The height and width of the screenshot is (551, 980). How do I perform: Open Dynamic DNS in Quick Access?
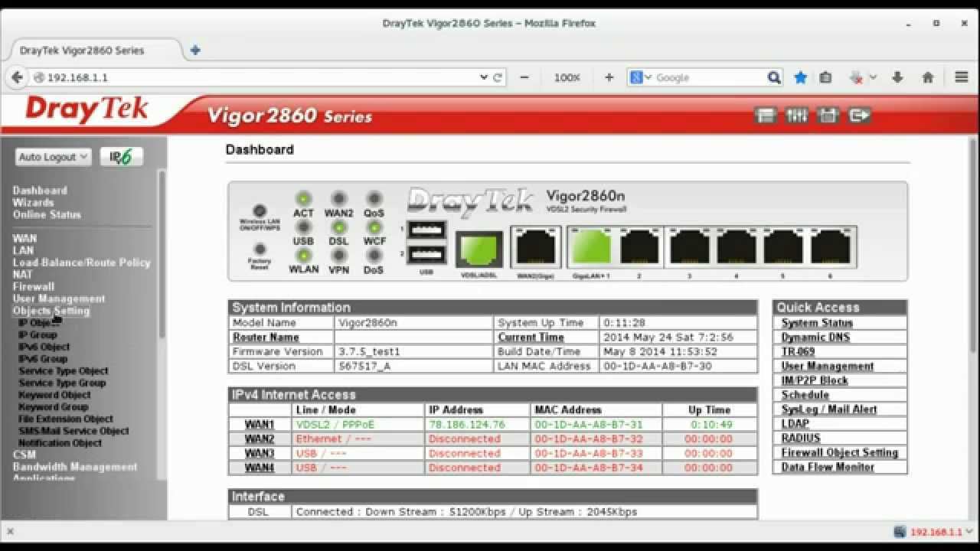tap(815, 337)
